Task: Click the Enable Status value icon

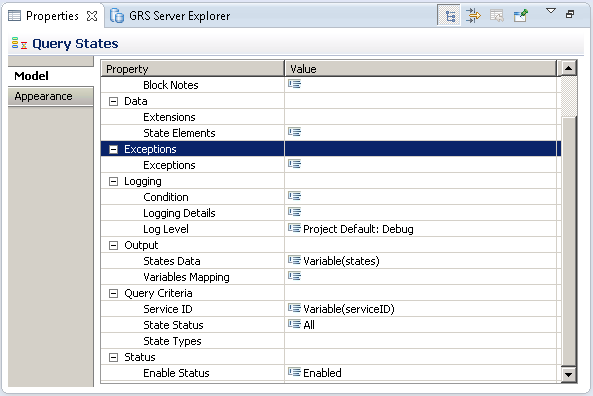Action: tap(294, 372)
